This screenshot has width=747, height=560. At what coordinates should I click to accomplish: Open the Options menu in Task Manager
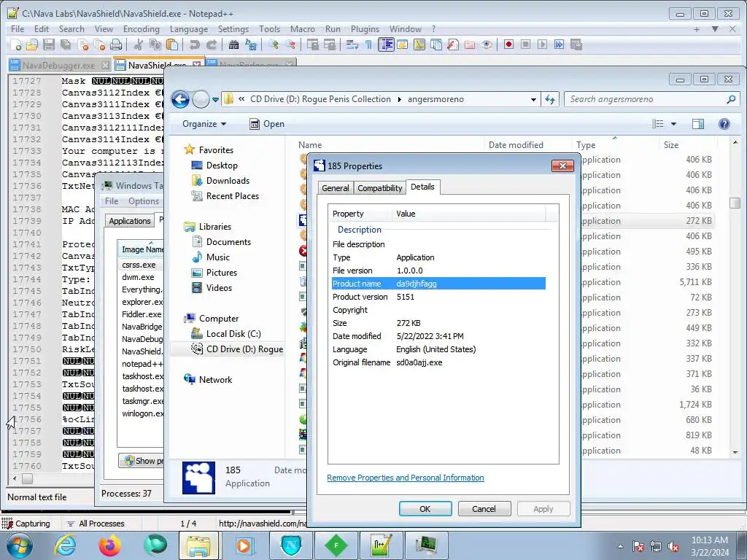point(144,201)
